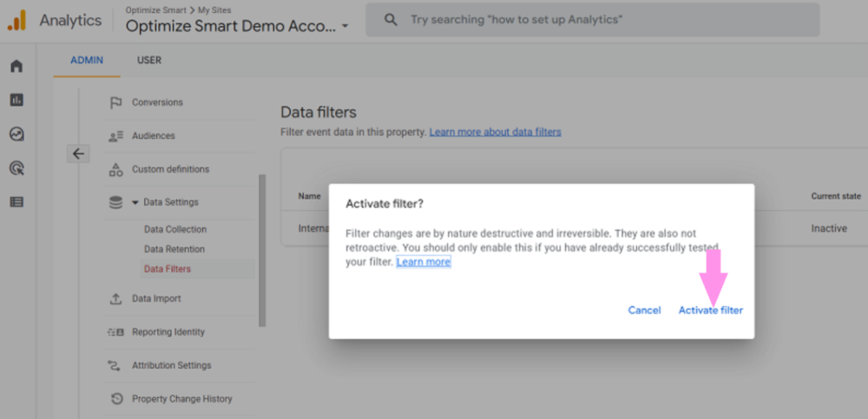The height and width of the screenshot is (419, 868).
Task: Open the Explore icon in sidebar
Action: [16, 134]
